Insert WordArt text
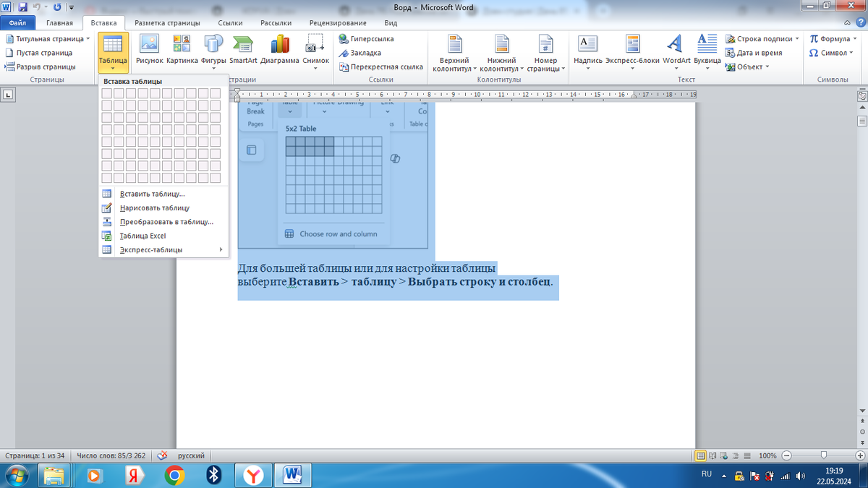The width and height of the screenshot is (868, 488). (x=676, y=52)
